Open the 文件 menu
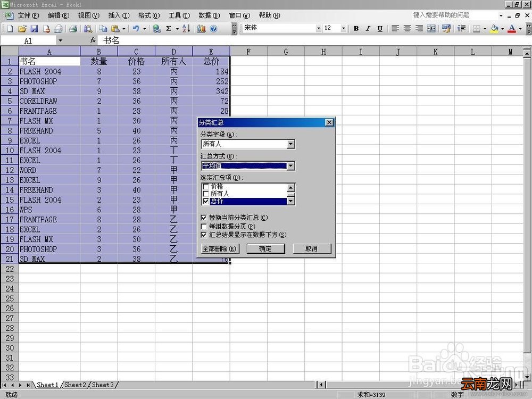This screenshot has width=532, height=399. coord(28,15)
